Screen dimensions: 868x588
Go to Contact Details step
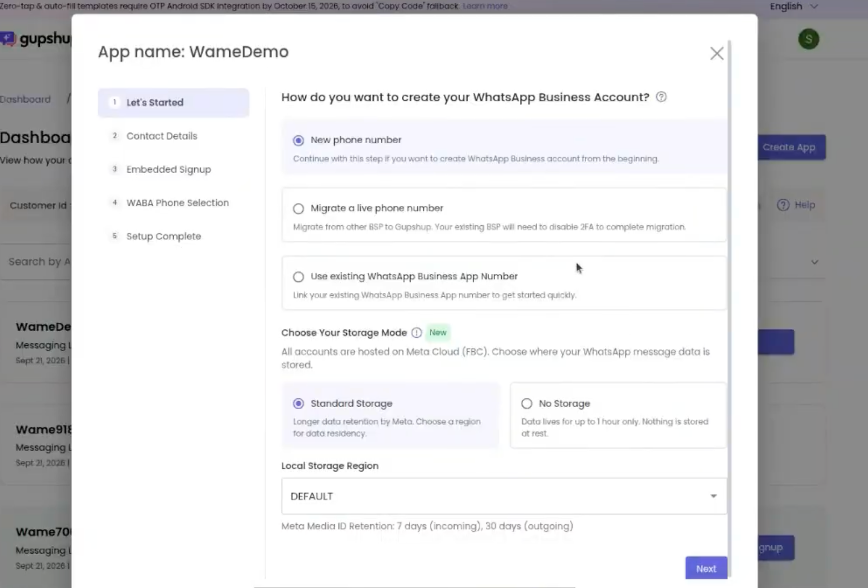click(x=162, y=136)
